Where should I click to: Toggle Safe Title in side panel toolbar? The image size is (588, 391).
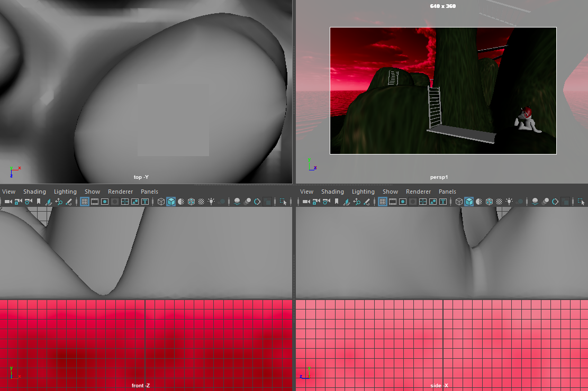coord(443,202)
